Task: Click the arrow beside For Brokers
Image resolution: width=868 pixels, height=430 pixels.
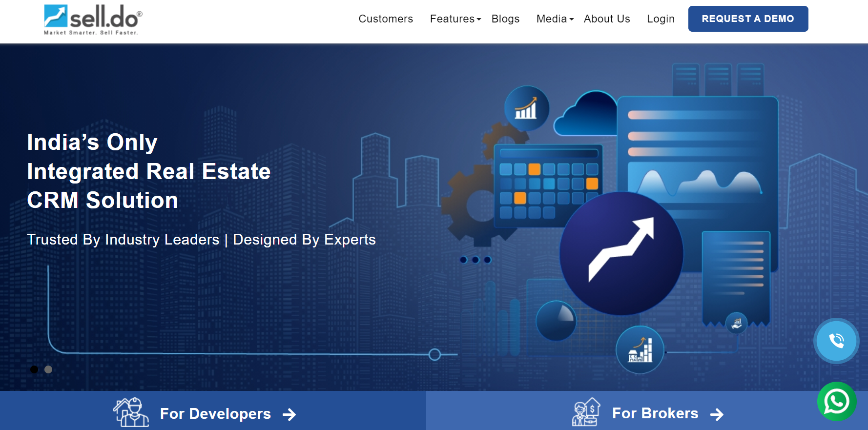Action: (717, 414)
